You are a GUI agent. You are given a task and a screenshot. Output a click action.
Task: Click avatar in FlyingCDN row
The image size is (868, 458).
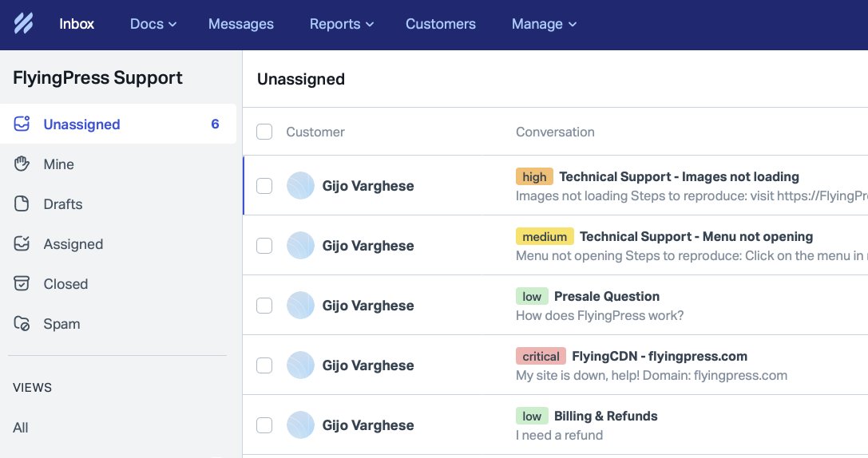300,365
